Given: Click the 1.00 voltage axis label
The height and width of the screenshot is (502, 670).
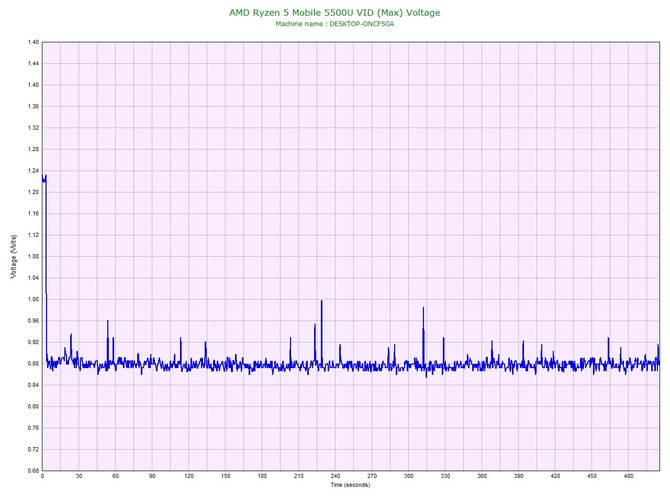Looking at the screenshot, I should pyautogui.click(x=33, y=299).
